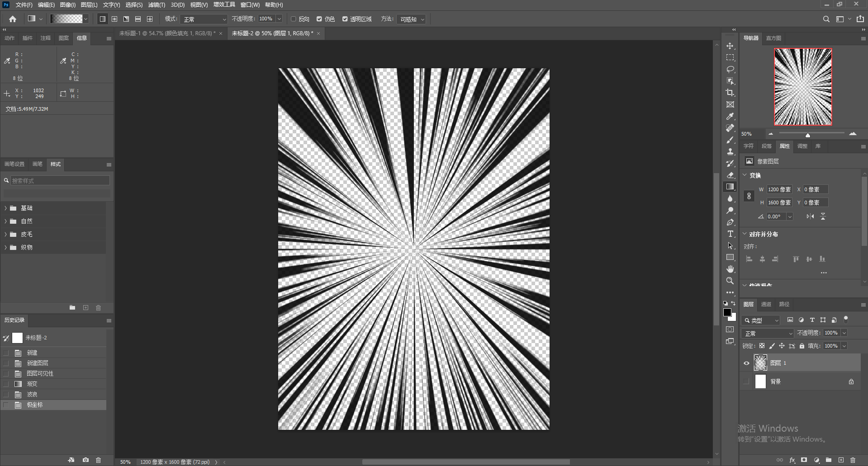Screen dimensions: 868x466
Task: Open the search icon in options bar
Action: [826, 19]
